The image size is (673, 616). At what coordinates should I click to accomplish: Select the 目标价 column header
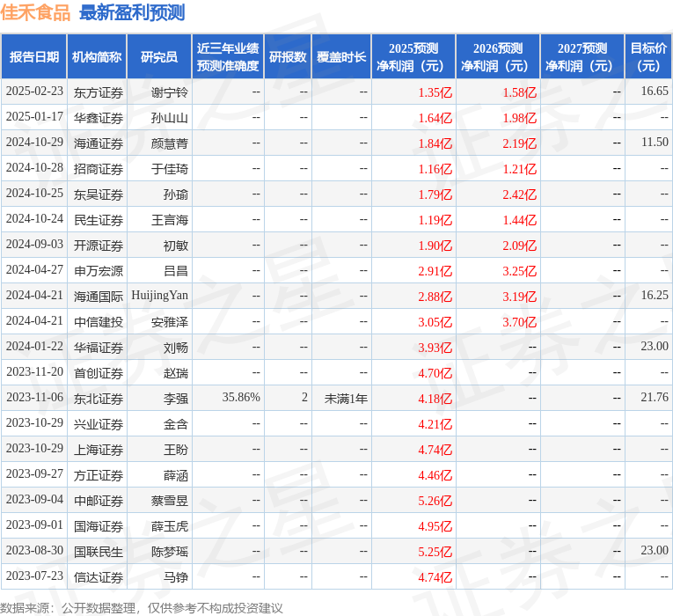coord(648,56)
